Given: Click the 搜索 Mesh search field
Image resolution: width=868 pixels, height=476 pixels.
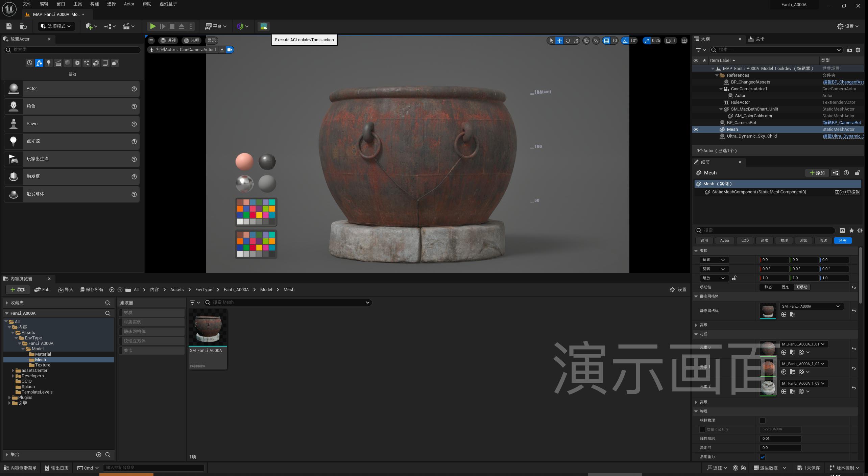Looking at the screenshot, I should tap(288, 302).
